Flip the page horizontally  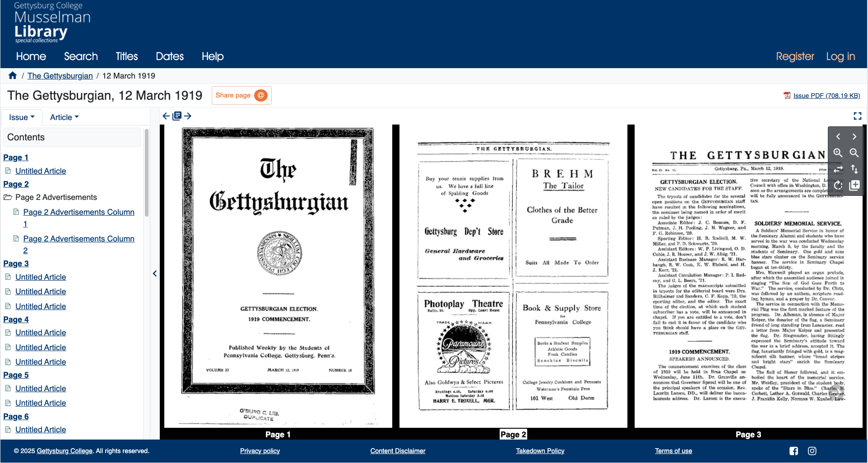[838, 169]
